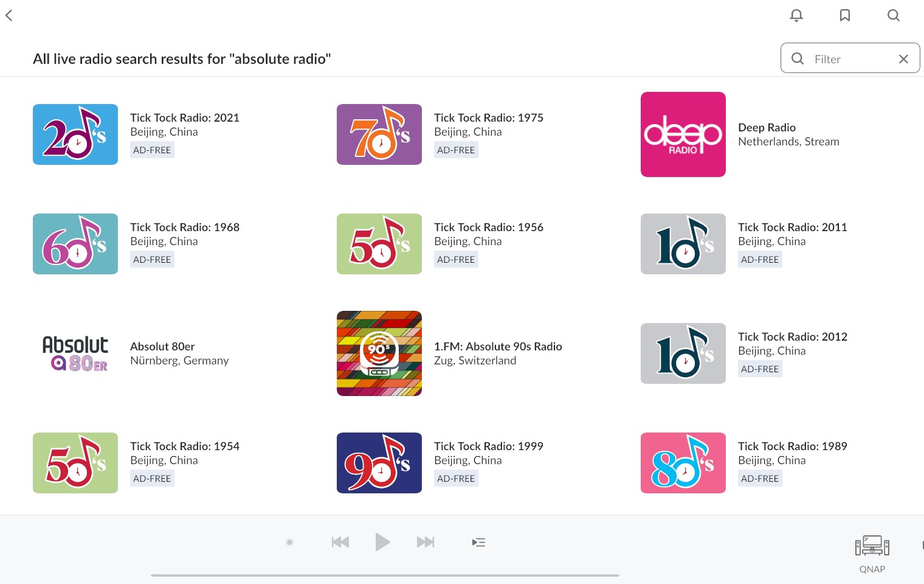Clear the Filter field with X
The height and width of the screenshot is (584, 924).
pyautogui.click(x=903, y=59)
